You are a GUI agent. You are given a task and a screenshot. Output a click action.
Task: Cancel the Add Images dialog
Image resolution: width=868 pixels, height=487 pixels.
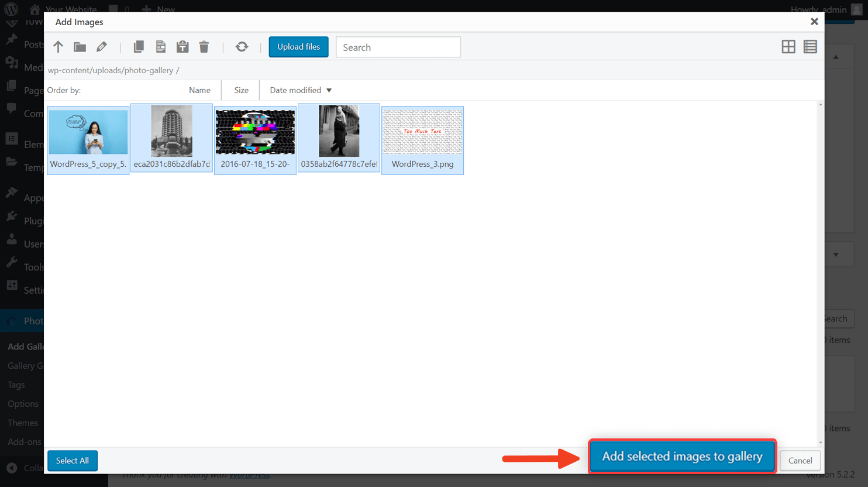click(x=800, y=461)
